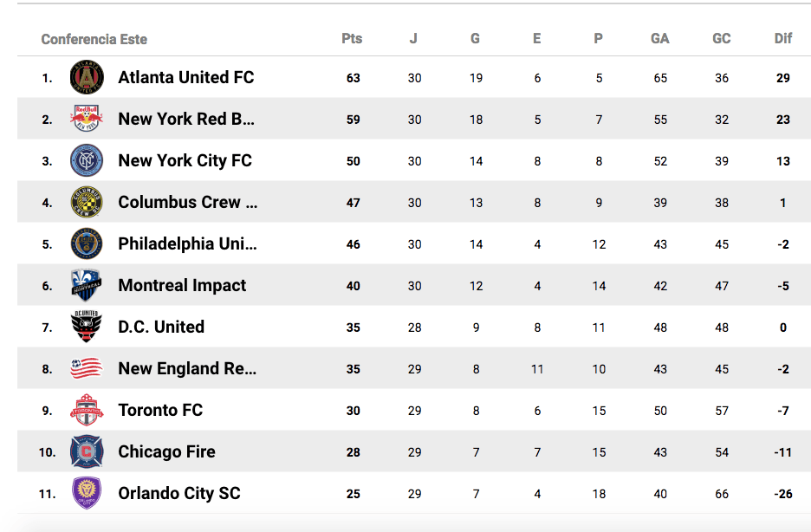The height and width of the screenshot is (532, 811).
Task: Select the Chicago Fire team name
Action: click(x=166, y=452)
